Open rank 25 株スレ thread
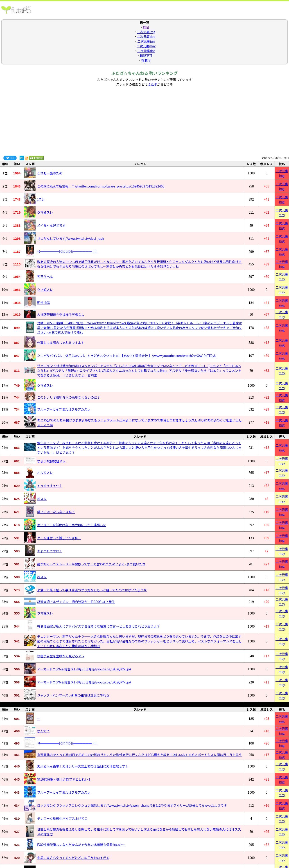 tap(42, 499)
